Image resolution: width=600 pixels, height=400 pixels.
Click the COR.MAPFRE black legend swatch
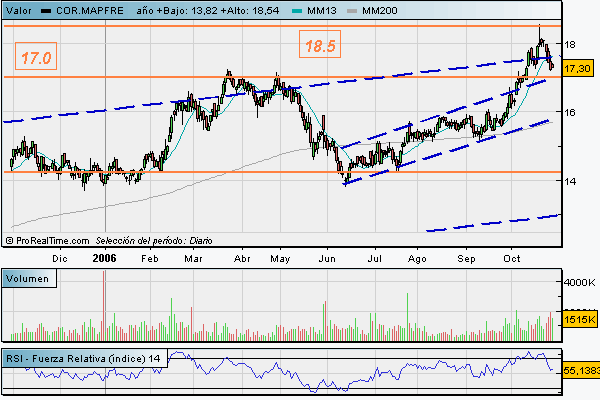pyautogui.click(x=46, y=11)
